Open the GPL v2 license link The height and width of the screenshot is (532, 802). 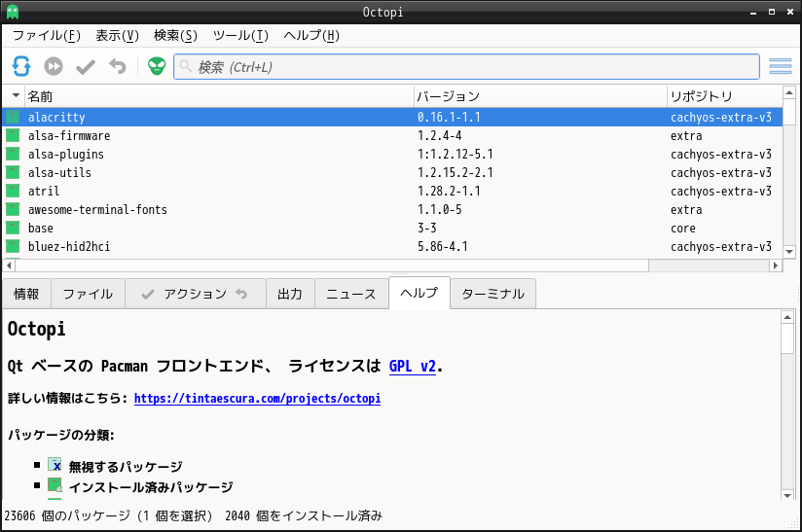click(x=413, y=367)
